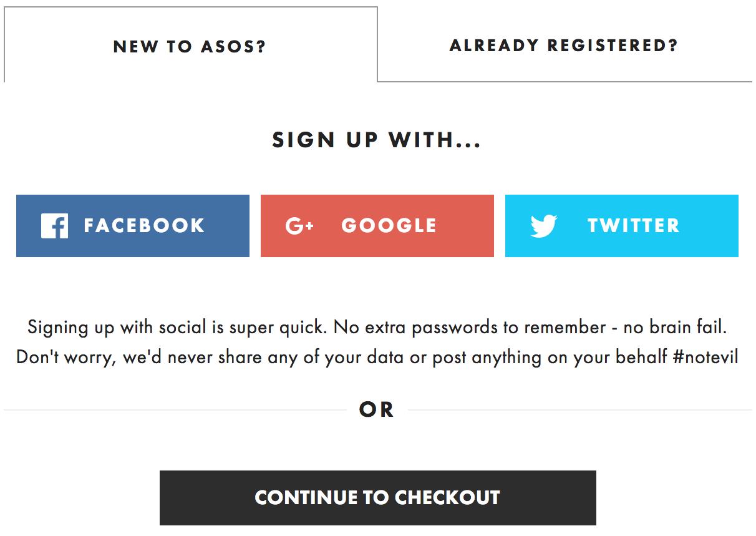Image resolution: width=756 pixels, height=536 pixels.
Task: Sign up using the cyan Twitter button
Action: coord(622,226)
